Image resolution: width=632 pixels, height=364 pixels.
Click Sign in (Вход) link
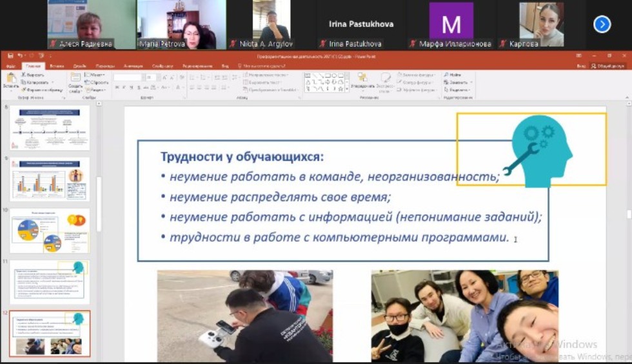click(581, 66)
